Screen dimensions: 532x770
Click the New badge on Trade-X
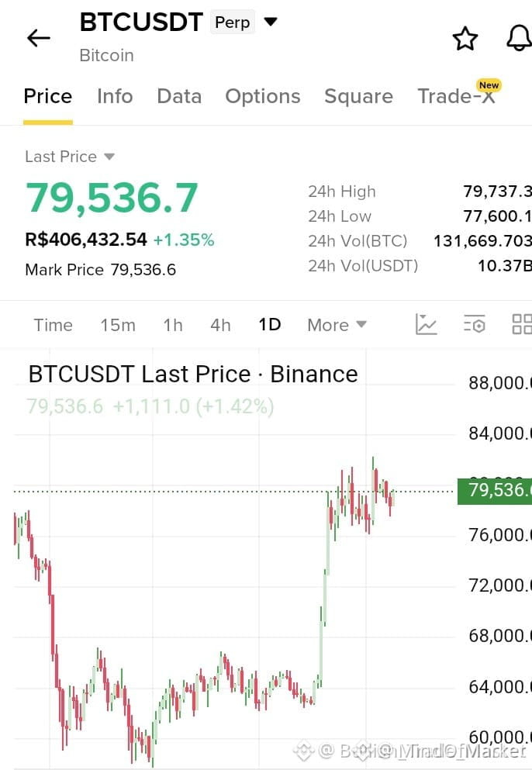point(489,85)
